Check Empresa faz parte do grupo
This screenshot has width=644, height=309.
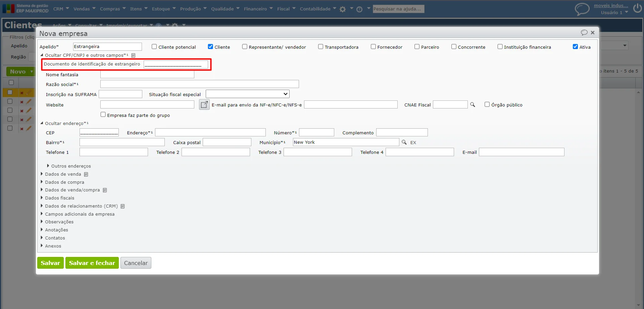pos(103,115)
